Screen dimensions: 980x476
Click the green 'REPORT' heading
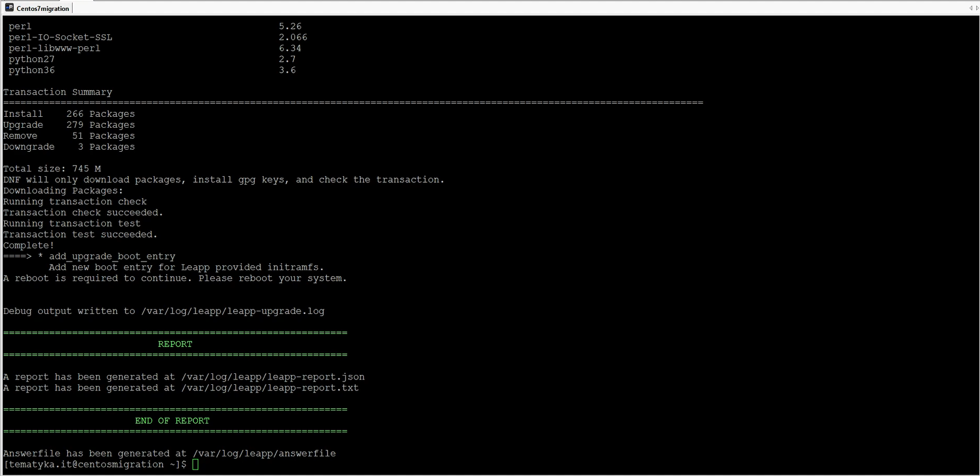coord(175,344)
